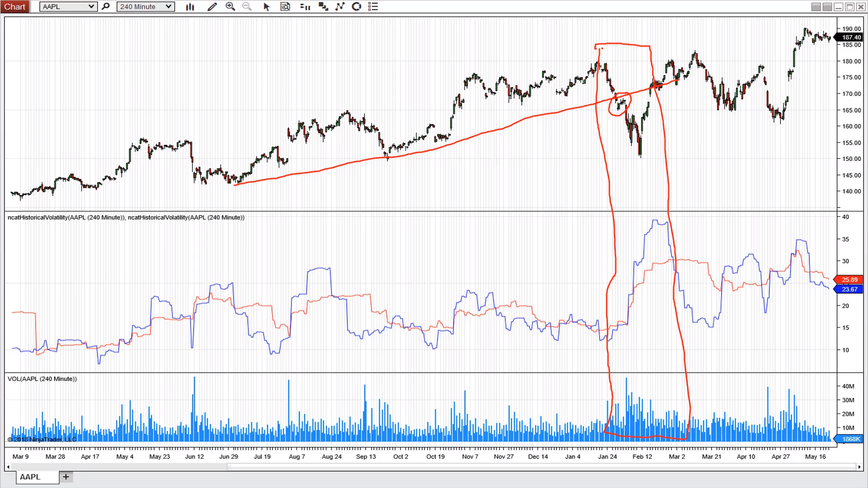Open the Indicators zigzag-line icon
This screenshot has height=488, width=868.
click(340, 6)
